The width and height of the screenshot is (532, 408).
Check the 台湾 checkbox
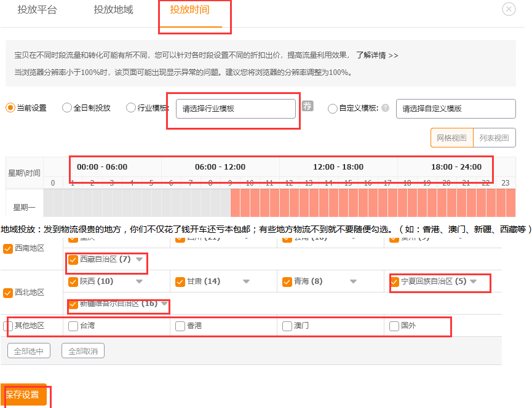tap(73, 326)
